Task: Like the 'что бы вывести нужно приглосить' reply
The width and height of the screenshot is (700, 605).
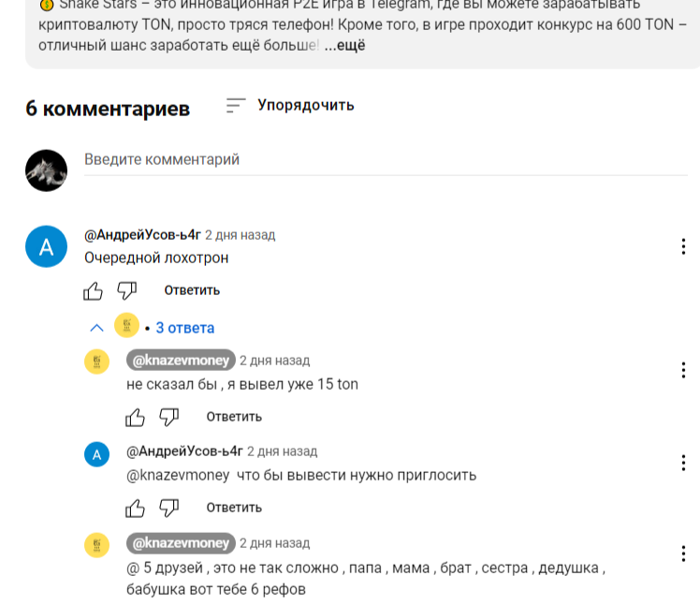Action: click(135, 509)
